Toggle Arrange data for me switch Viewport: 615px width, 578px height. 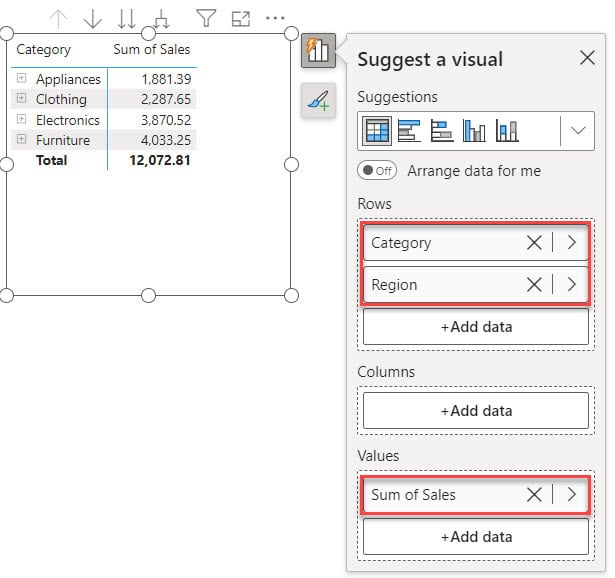click(x=377, y=171)
